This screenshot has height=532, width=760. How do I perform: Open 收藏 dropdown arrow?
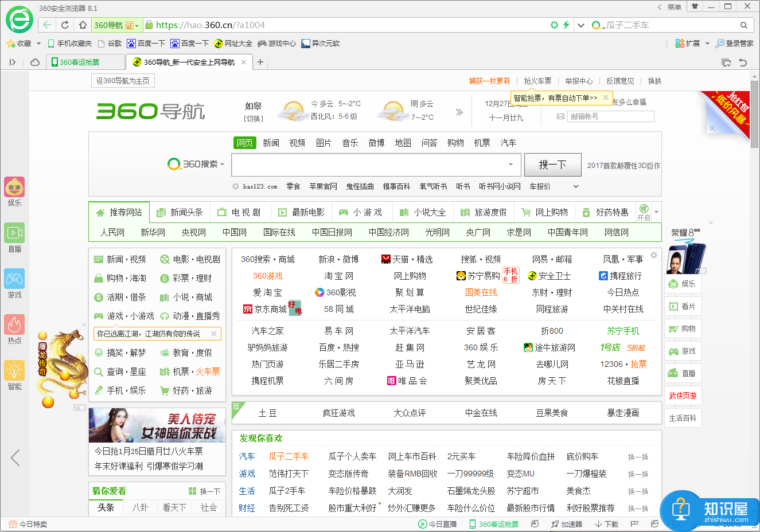(38, 43)
